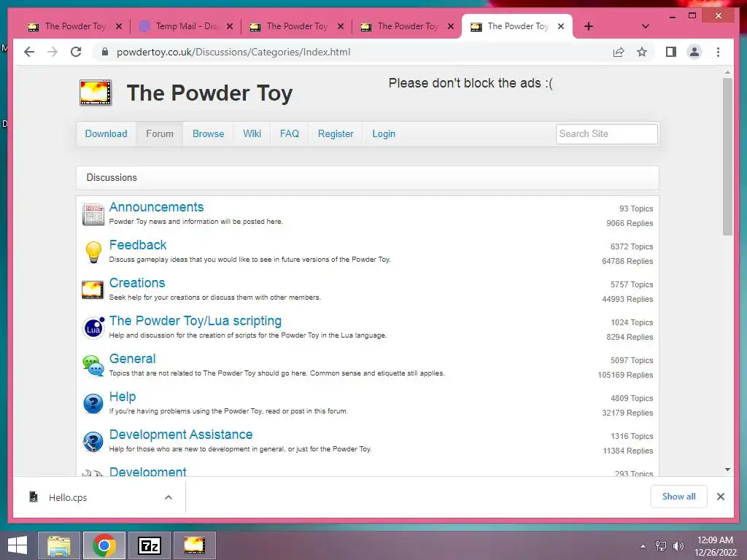Select the Forum nav item
Image resolution: width=747 pixels, height=560 pixels.
[x=160, y=134]
